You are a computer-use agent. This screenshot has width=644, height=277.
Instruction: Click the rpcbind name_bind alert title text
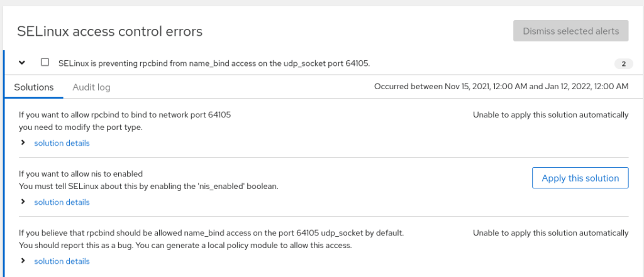pyautogui.click(x=214, y=63)
